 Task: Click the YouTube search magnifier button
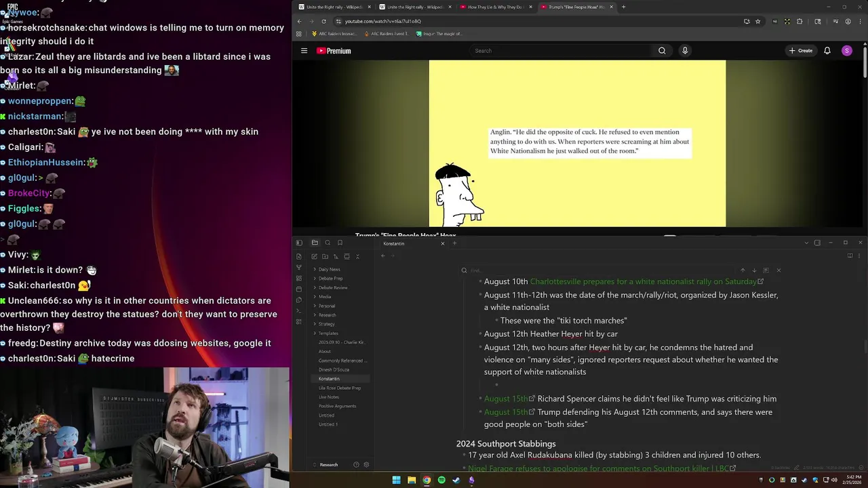[x=662, y=51]
